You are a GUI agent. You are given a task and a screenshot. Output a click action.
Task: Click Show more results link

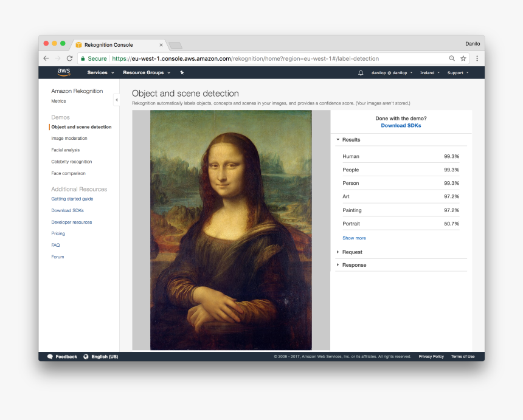click(354, 238)
